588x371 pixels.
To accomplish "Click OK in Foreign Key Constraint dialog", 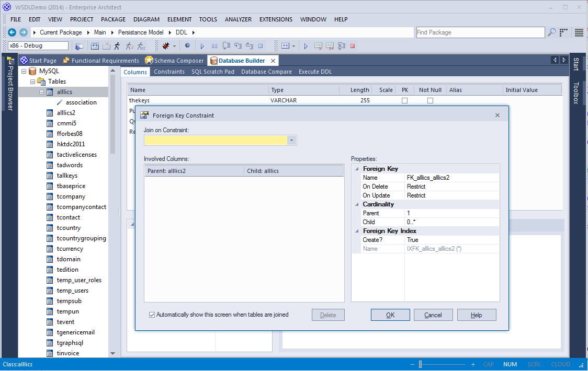I will coord(390,315).
